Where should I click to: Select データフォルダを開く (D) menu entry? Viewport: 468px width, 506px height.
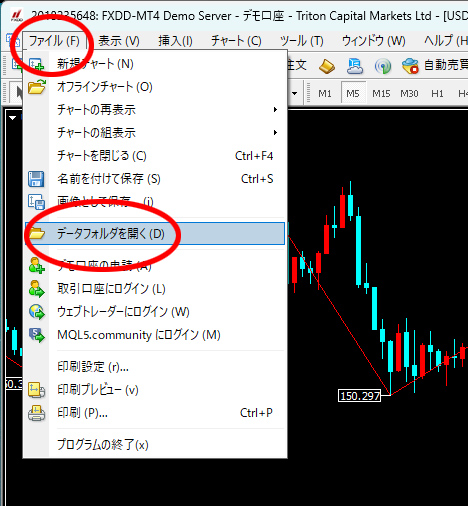click(x=155, y=234)
